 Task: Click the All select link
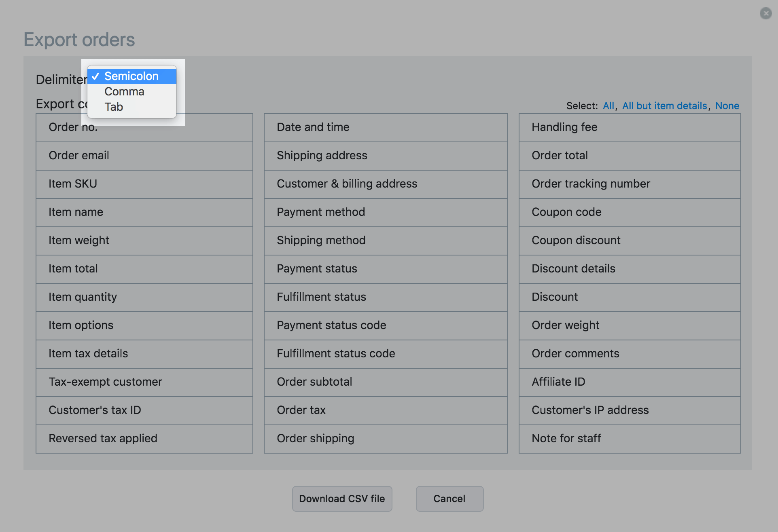pos(608,106)
